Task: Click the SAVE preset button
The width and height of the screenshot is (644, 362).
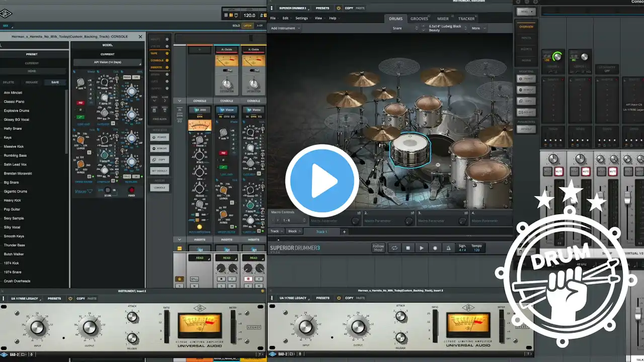Action: click(55, 82)
